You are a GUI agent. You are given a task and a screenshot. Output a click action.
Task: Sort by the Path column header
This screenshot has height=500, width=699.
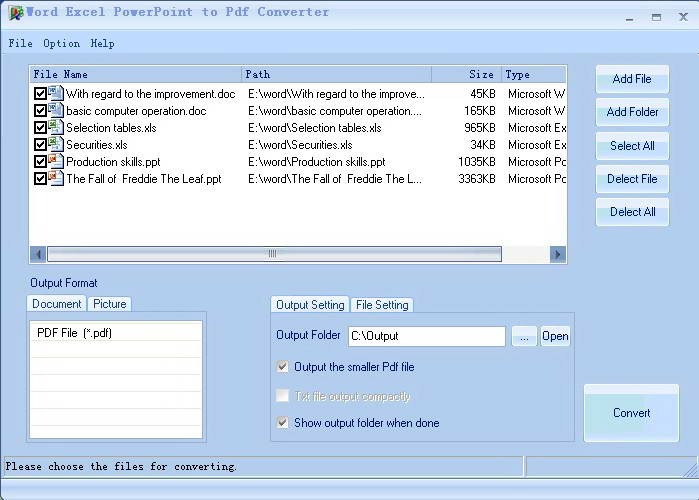coord(337,74)
